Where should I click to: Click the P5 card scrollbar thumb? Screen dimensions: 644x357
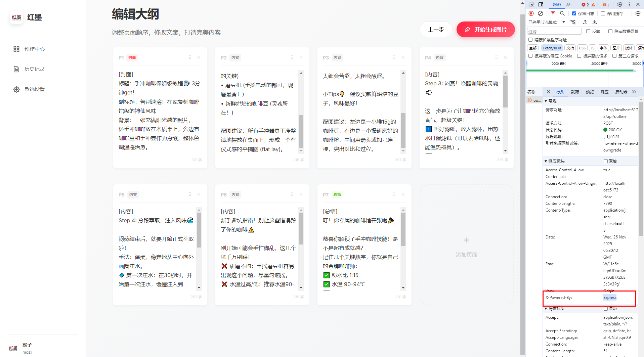point(199,230)
